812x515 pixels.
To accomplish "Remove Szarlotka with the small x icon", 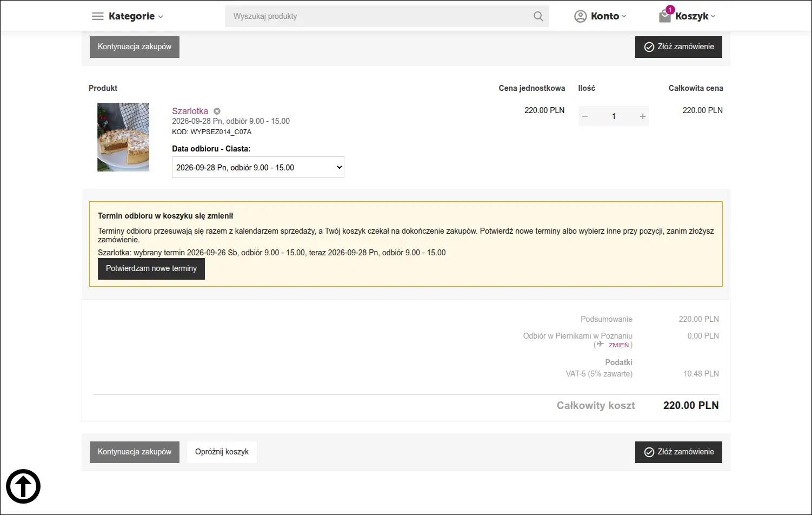I will coord(217,111).
